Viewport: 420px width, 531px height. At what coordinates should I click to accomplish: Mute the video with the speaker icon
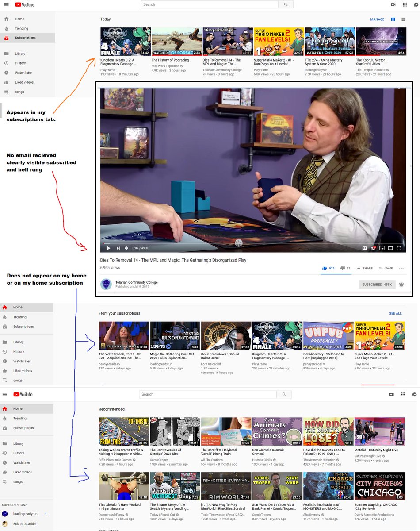[x=126, y=248]
